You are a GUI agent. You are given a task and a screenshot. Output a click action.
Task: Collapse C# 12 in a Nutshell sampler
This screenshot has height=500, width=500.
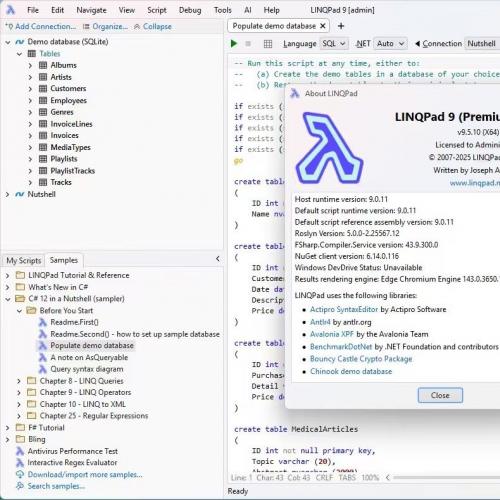(8, 299)
